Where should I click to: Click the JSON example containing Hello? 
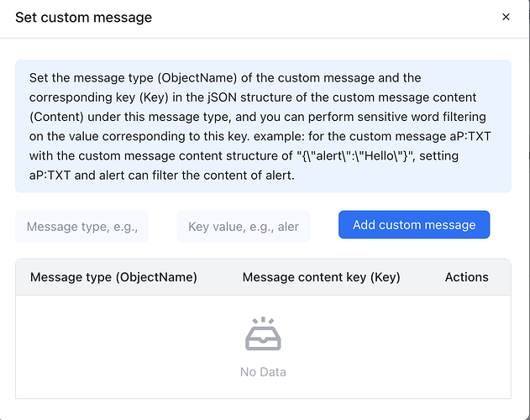[x=356, y=156]
